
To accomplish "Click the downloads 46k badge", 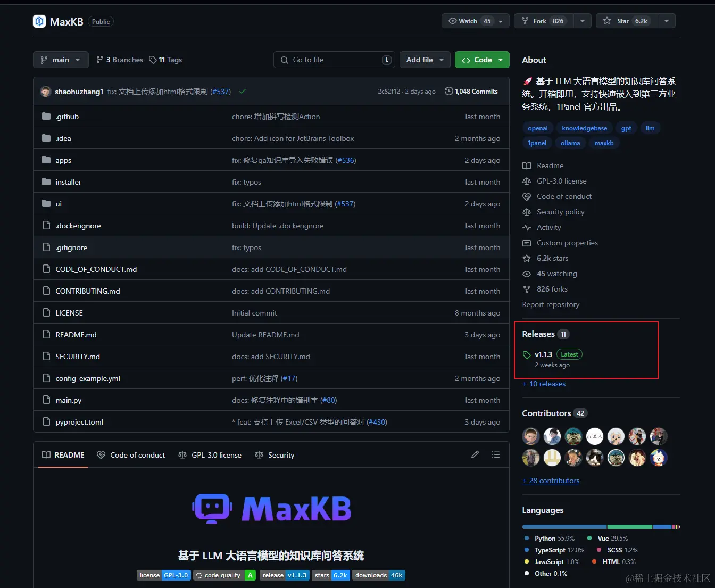I will pos(379,575).
